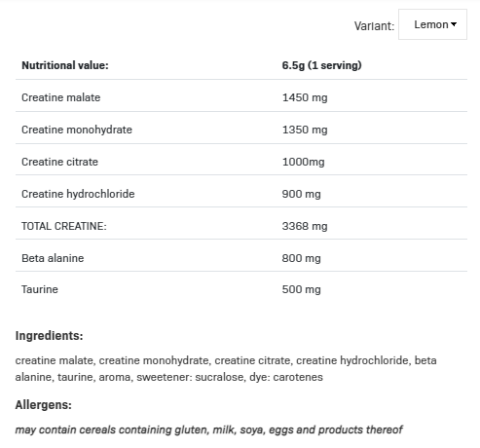This screenshot has width=480, height=448.
Task: Click the 1350 mg value
Action: pos(305,130)
